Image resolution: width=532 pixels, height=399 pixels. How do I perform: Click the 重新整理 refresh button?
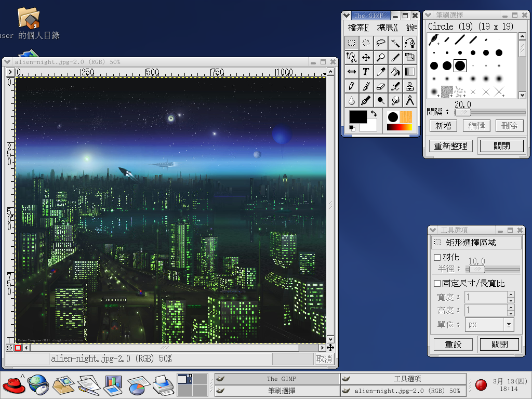[451, 146]
